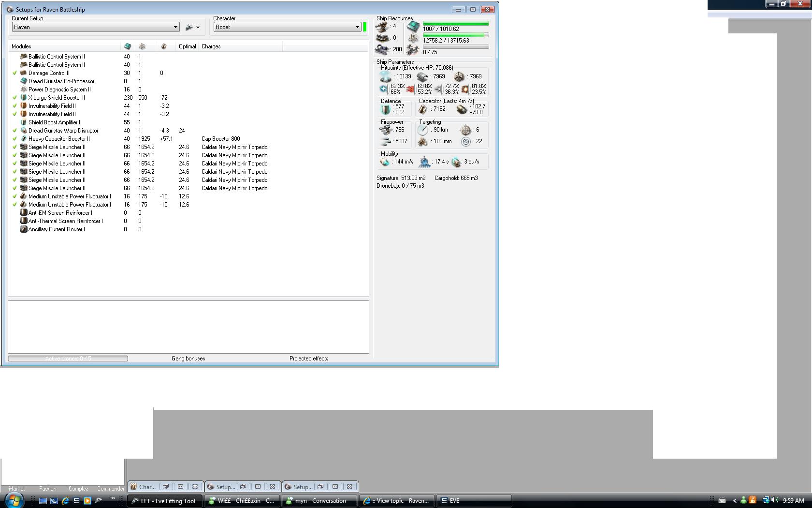
Task: Click the CPU usage bar 1007 / 1010.62
Action: tap(456, 23)
